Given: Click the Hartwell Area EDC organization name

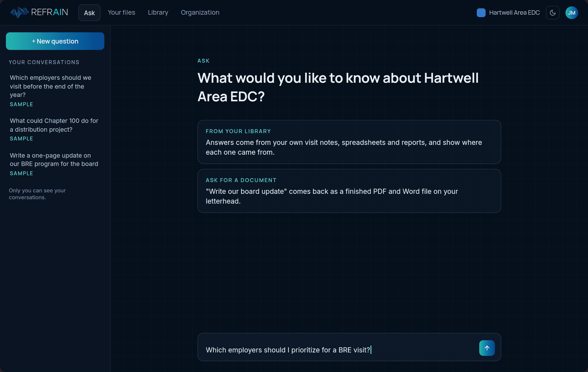Looking at the screenshot, I should pyautogui.click(x=514, y=13).
